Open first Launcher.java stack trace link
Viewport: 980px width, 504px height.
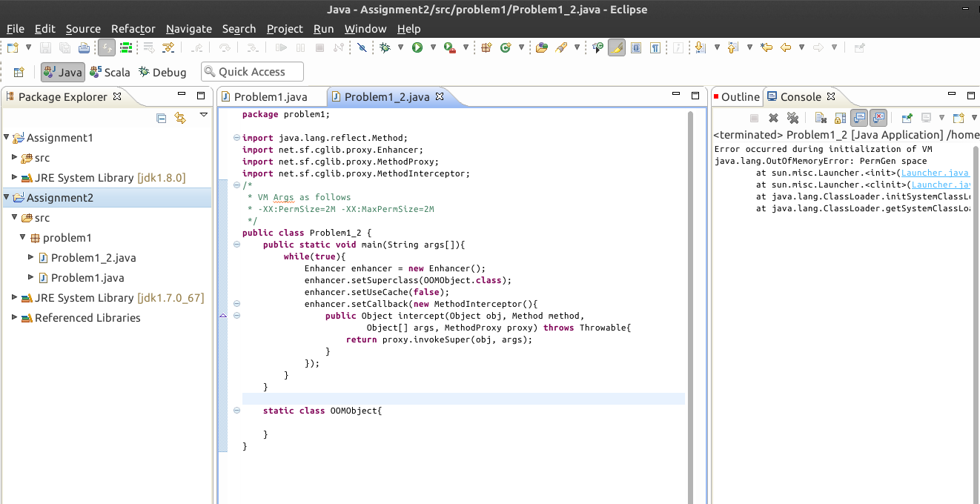[x=936, y=173]
